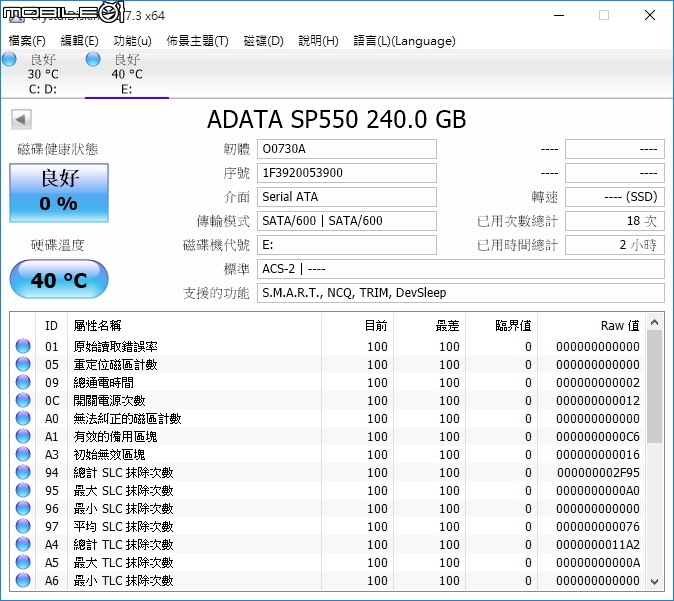
Task: Open the 編輯(E) menu
Action: coord(80,41)
